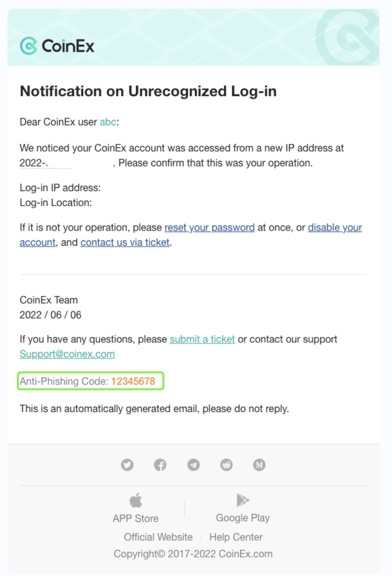This screenshot has height=584, width=392.
Task: Click the CoinEx logo in header
Action: click(x=57, y=46)
